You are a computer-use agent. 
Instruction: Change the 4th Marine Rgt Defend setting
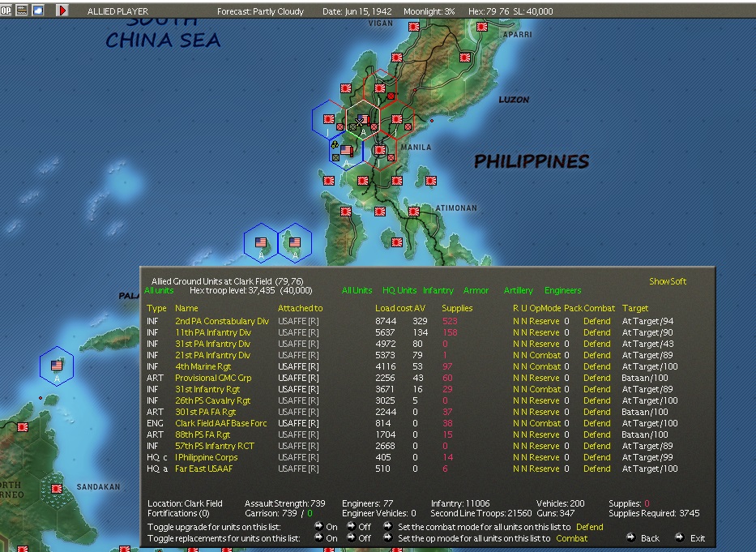click(597, 366)
